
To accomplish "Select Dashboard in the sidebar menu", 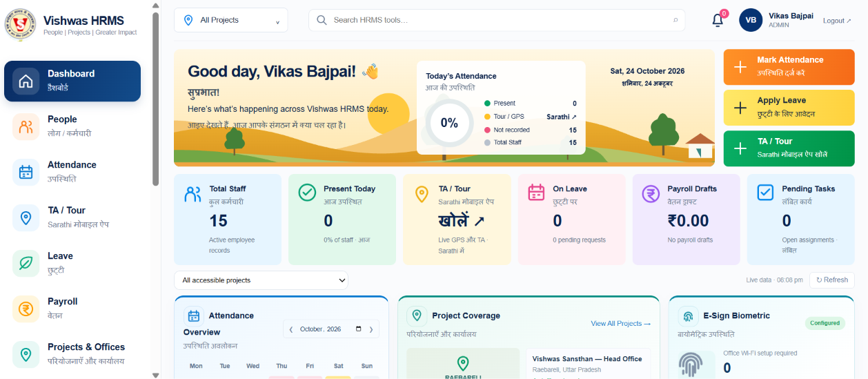I will click(x=72, y=81).
